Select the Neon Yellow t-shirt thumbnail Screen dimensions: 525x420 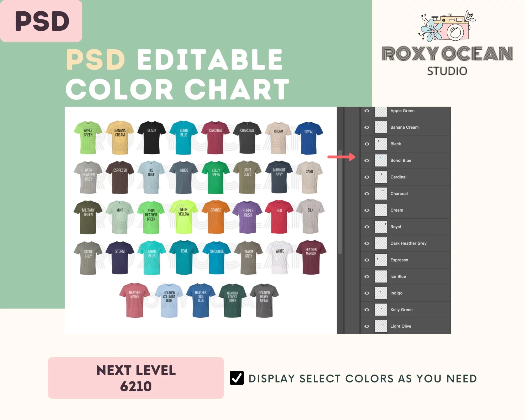183,214
